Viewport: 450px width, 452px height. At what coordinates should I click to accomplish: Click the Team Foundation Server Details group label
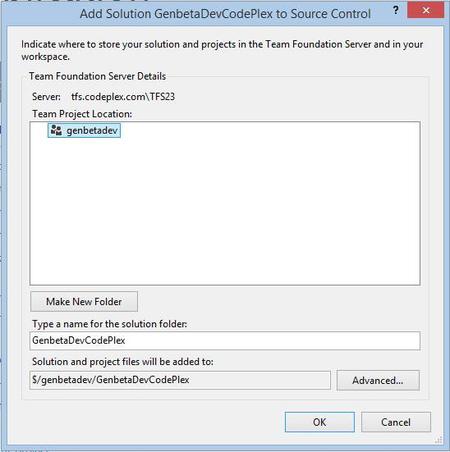pos(97,76)
